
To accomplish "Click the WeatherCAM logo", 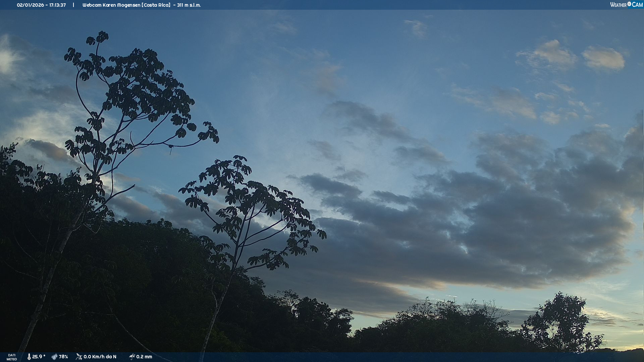I will point(626,5).
